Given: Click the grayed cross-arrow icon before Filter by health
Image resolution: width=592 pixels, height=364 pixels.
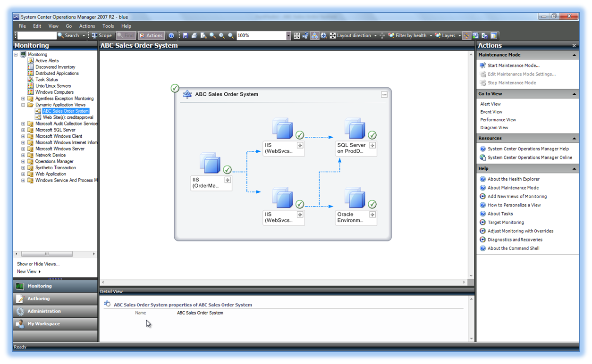Looking at the screenshot, I should tap(382, 35).
